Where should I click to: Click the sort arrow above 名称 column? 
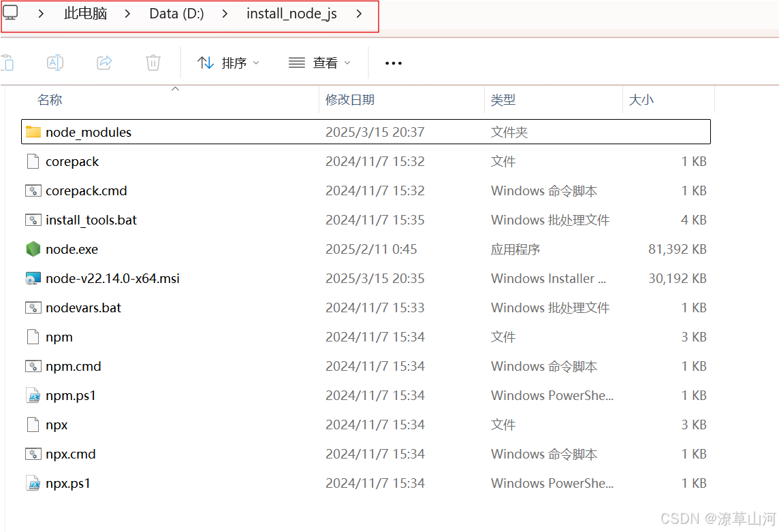(x=175, y=89)
